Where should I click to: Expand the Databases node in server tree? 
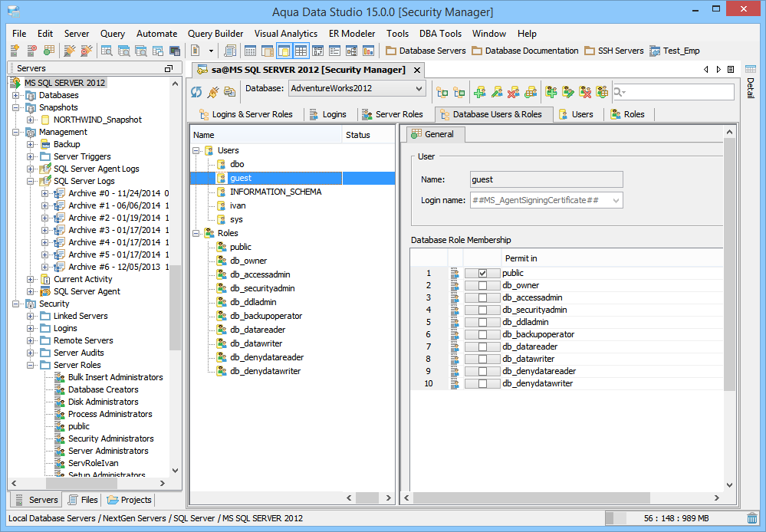point(16,95)
